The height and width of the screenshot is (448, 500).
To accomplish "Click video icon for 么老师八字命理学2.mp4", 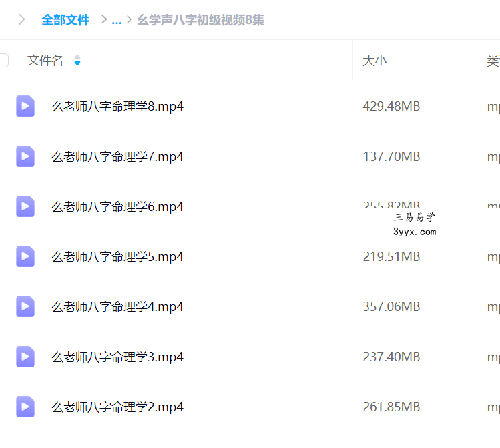I will click(25, 407).
